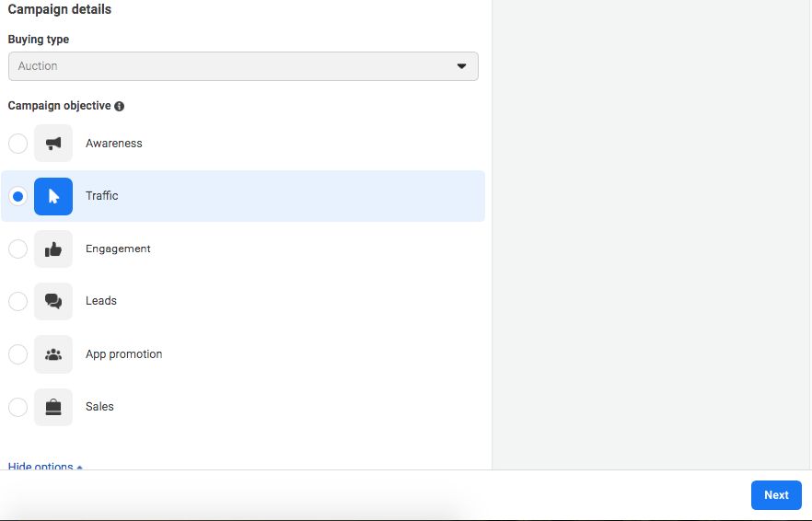Click the Leads chat bubbles icon
The image size is (812, 521).
pyautogui.click(x=53, y=301)
